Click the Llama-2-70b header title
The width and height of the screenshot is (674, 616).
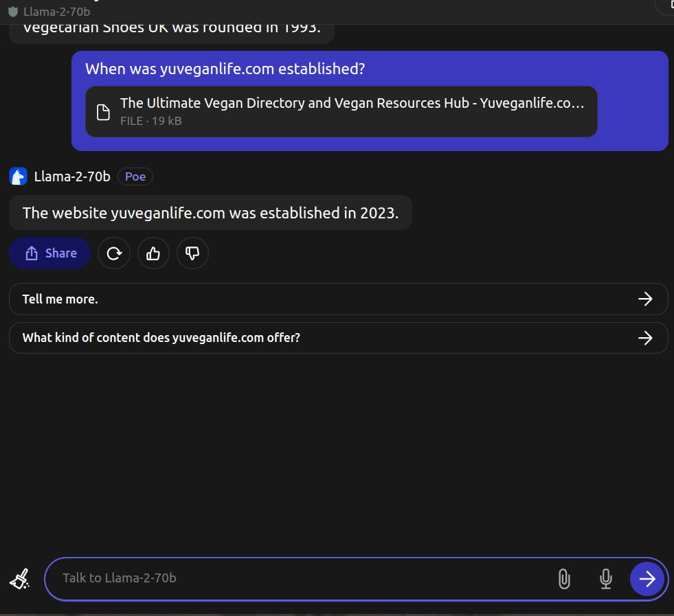pos(57,12)
